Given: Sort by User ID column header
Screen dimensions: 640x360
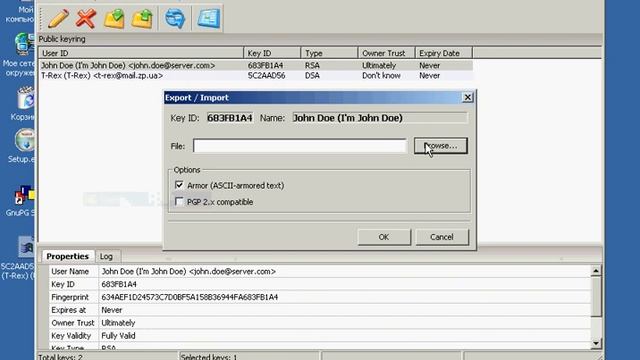Looking at the screenshot, I should 141,53.
